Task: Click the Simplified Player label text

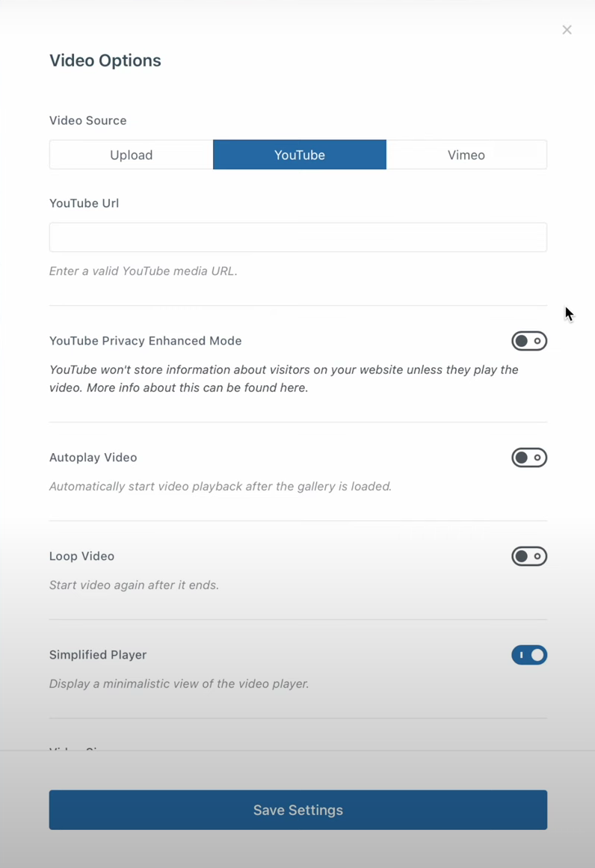Action: click(98, 655)
